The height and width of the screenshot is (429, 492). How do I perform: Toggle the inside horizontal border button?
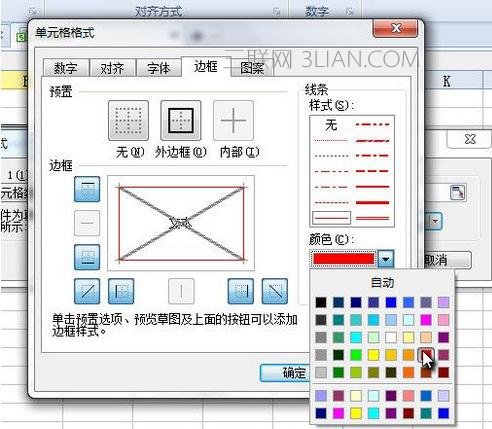coord(87,223)
